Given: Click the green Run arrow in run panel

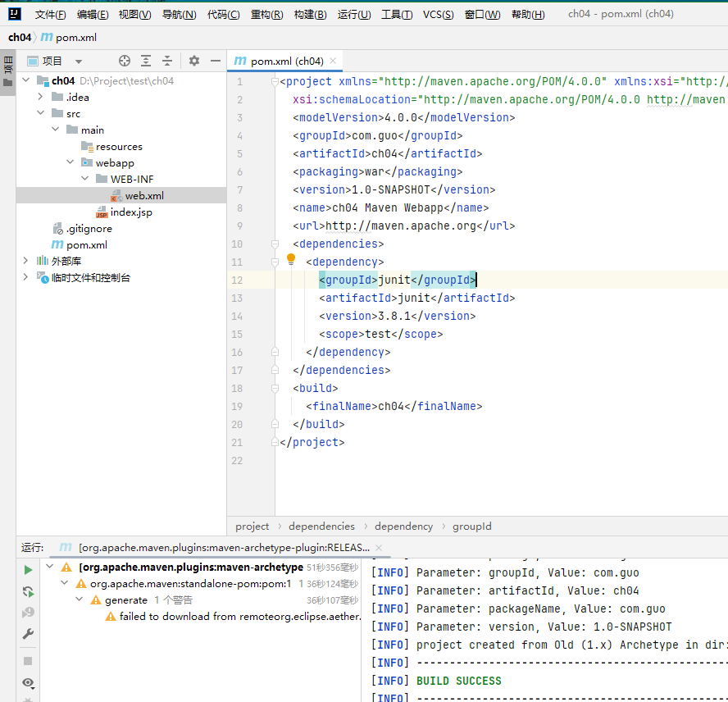Looking at the screenshot, I should pyautogui.click(x=28, y=570).
